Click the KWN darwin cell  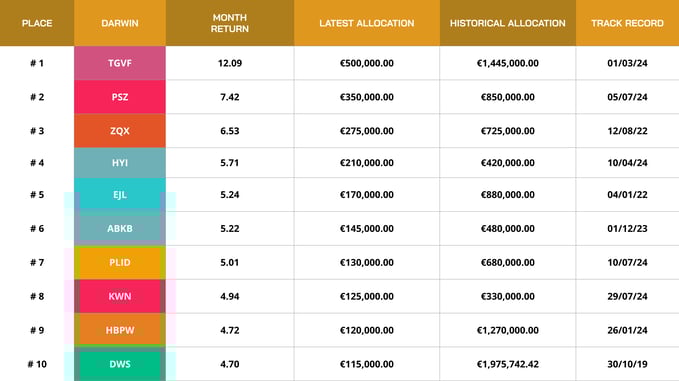point(120,296)
